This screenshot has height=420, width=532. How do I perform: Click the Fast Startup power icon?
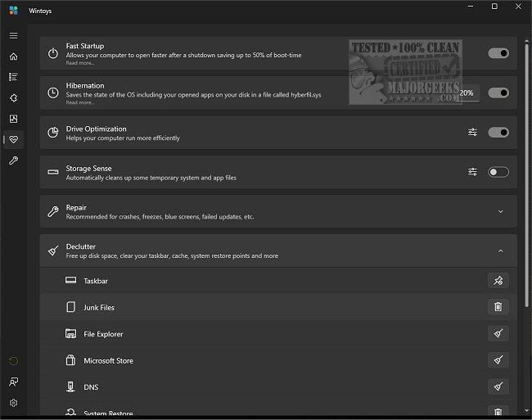(x=53, y=53)
